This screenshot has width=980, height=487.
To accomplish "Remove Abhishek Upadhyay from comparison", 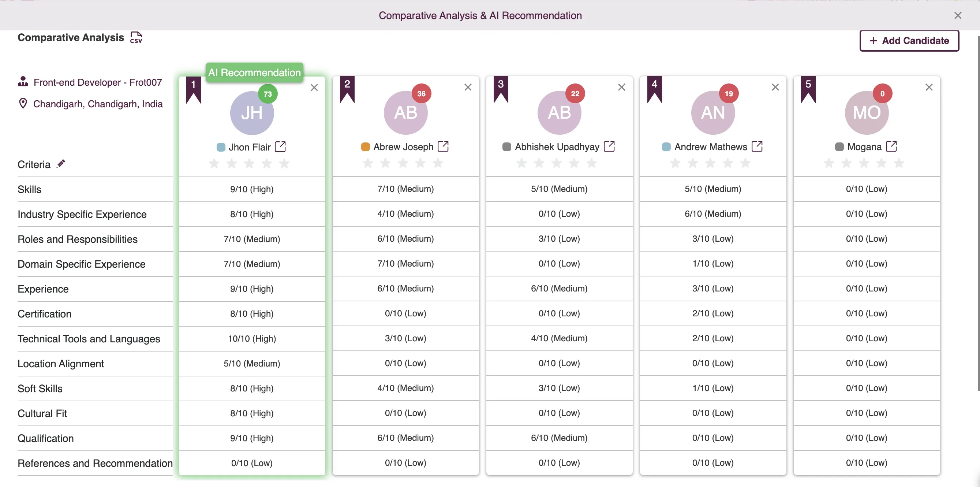I will (621, 87).
